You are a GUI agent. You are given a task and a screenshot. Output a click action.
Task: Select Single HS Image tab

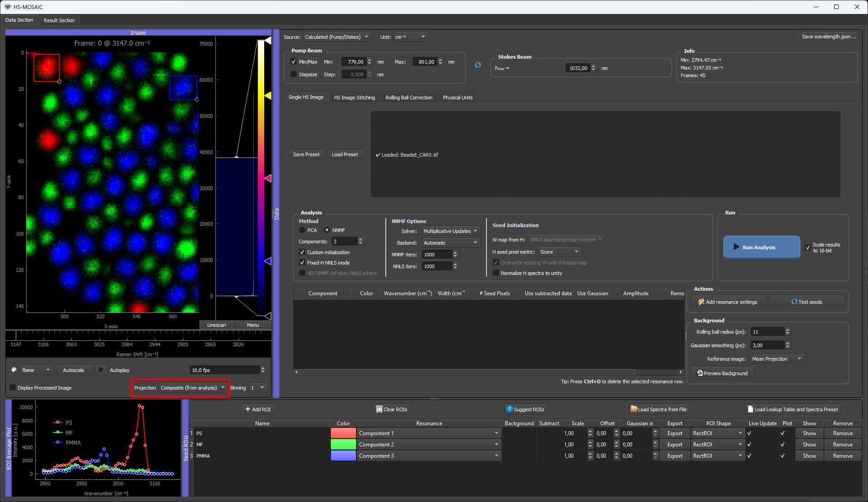click(x=306, y=97)
